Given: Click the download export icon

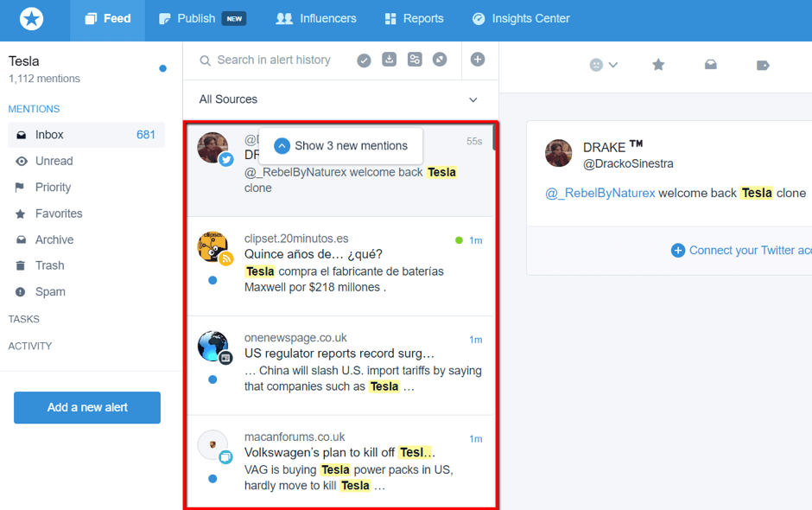Looking at the screenshot, I should [x=390, y=60].
